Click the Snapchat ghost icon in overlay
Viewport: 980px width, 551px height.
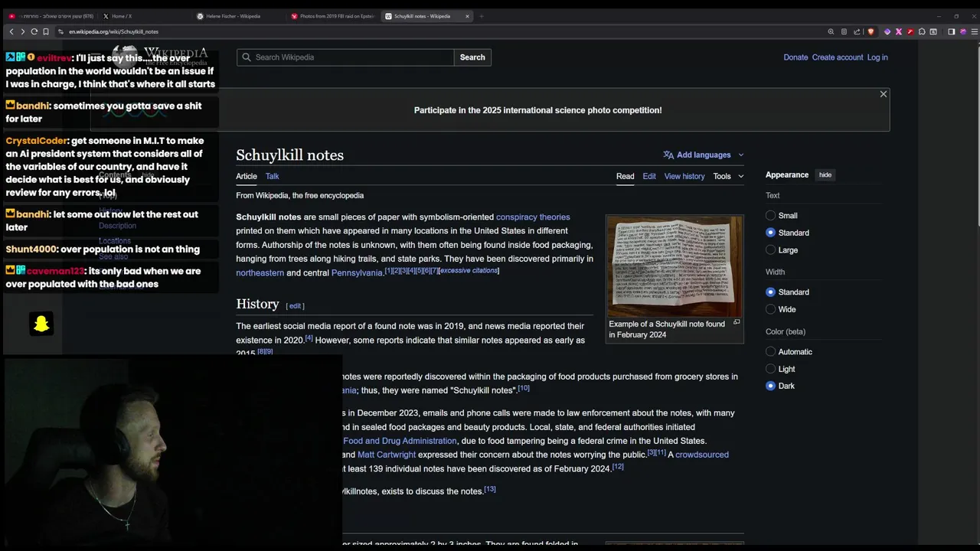pyautogui.click(x=41, y=324)
